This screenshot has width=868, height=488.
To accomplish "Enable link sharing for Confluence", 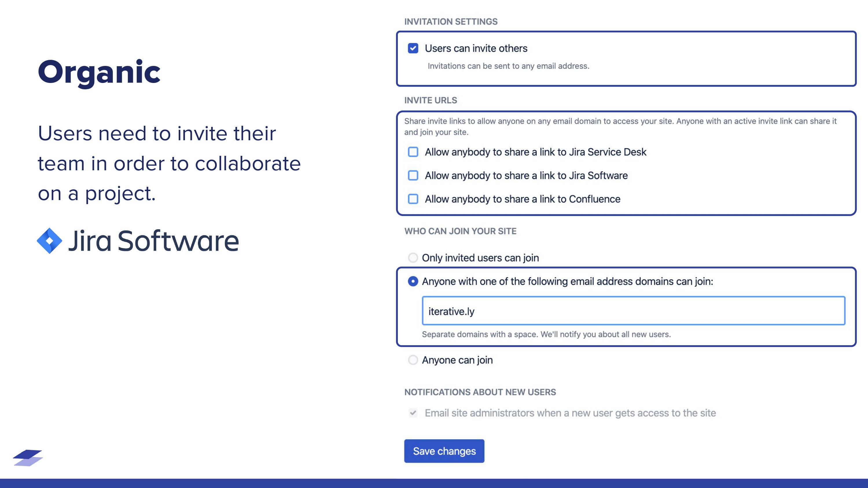I will click(x=413, y=199).
